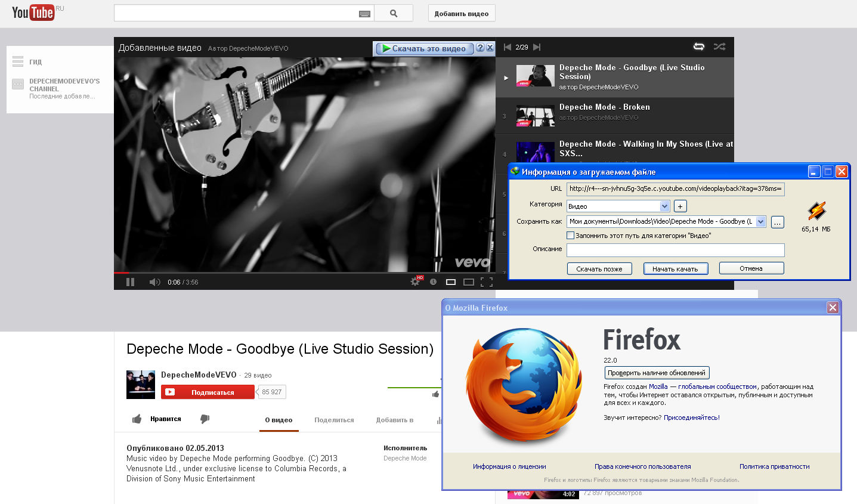Open the Добавить в tab
The width and height of the screenshot is (857, 504).
click(394, 420)
